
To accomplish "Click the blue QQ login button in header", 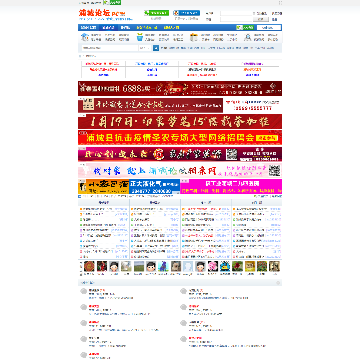I will click(186, 13).
